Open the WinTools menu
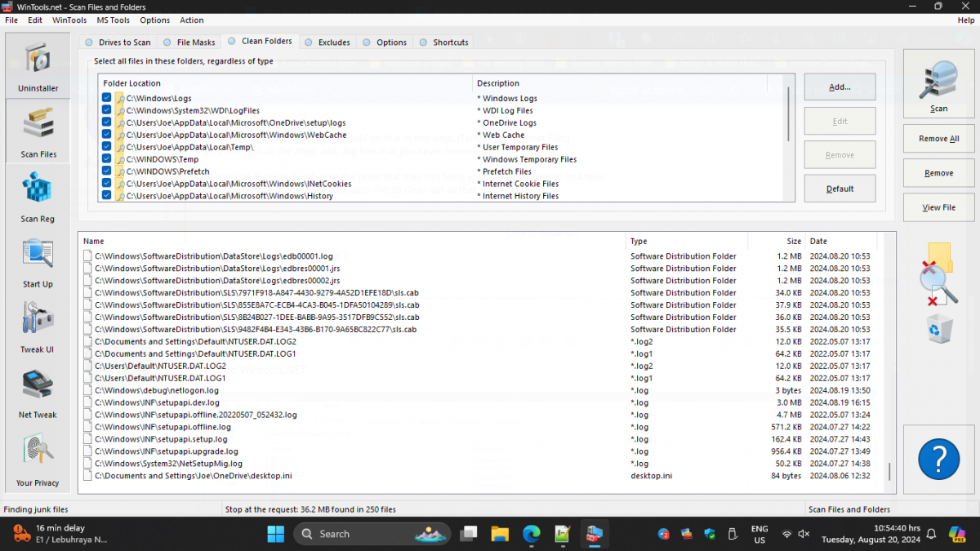Image resolution: width=980 pixels, height=551 pixels. [x=69, y=20]
